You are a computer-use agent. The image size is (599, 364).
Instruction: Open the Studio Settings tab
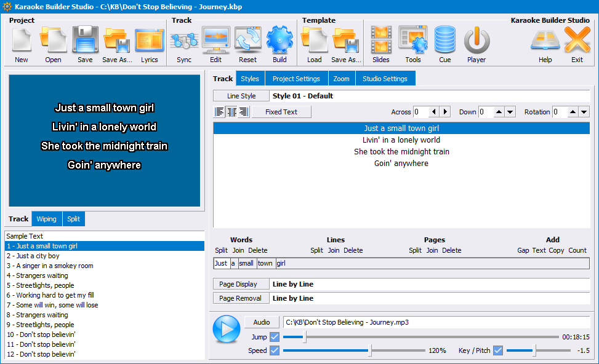coord(385,79)
